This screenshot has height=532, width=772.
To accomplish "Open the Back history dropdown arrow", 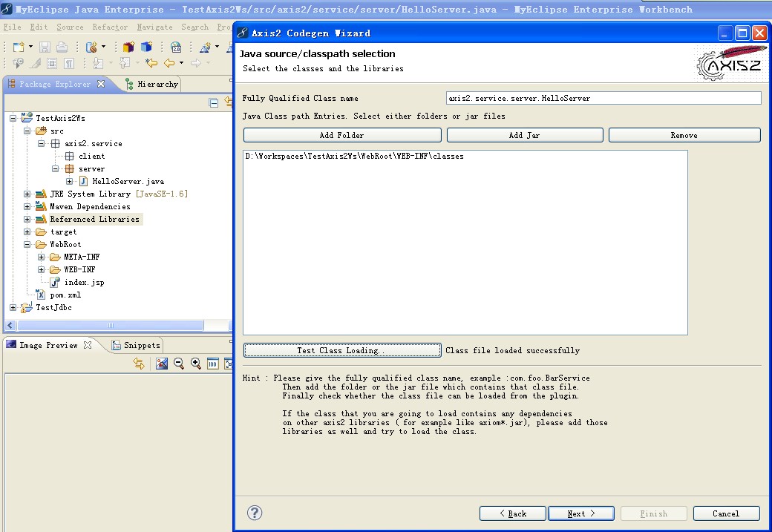I will point(182,63).
